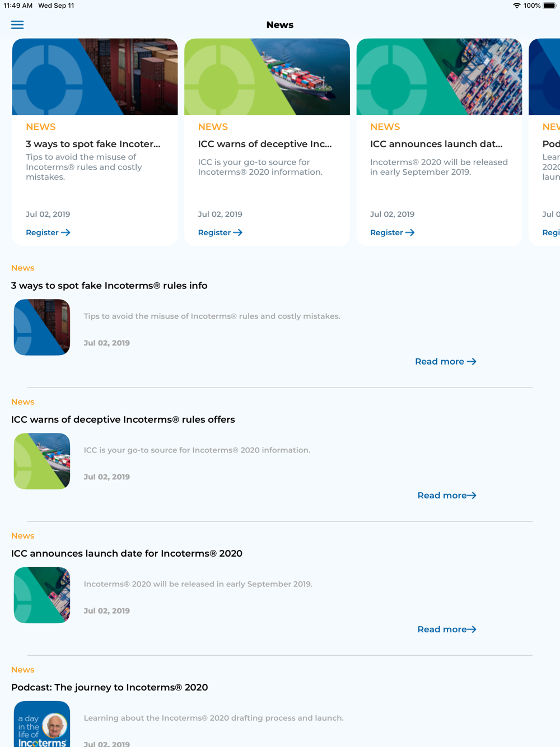Open the podcast thumbnail with man's portrait
Screen dimensions: 560x747
coord(42,724)
